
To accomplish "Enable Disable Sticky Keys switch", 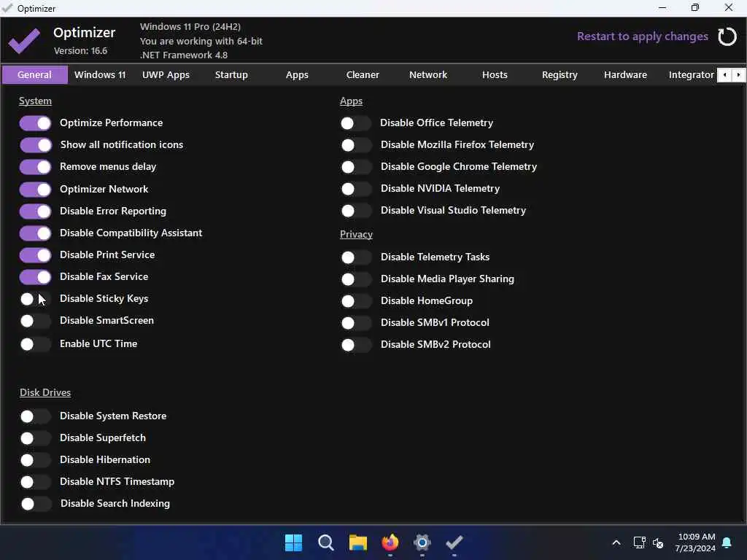I will 35,299.
